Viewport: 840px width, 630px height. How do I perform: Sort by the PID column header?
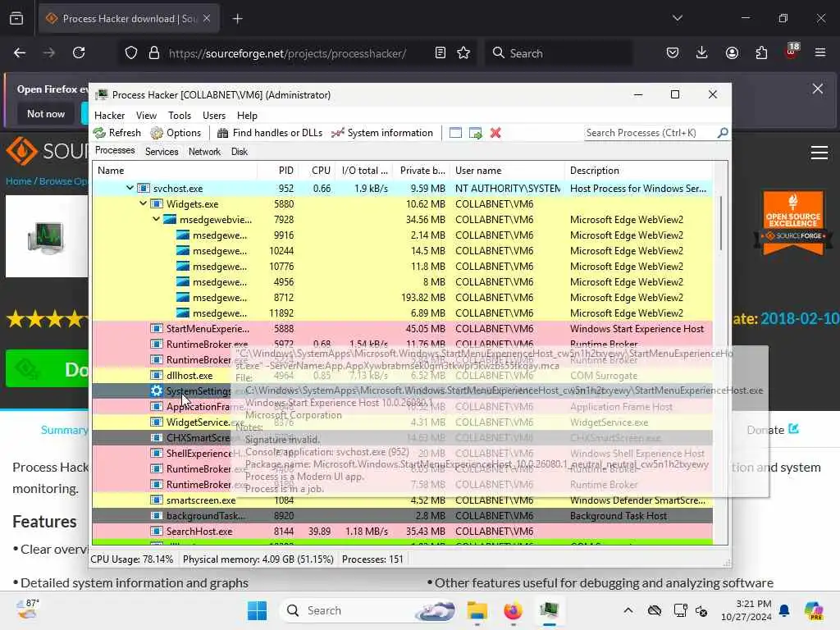pyautogui.click(x=277, y=171)
